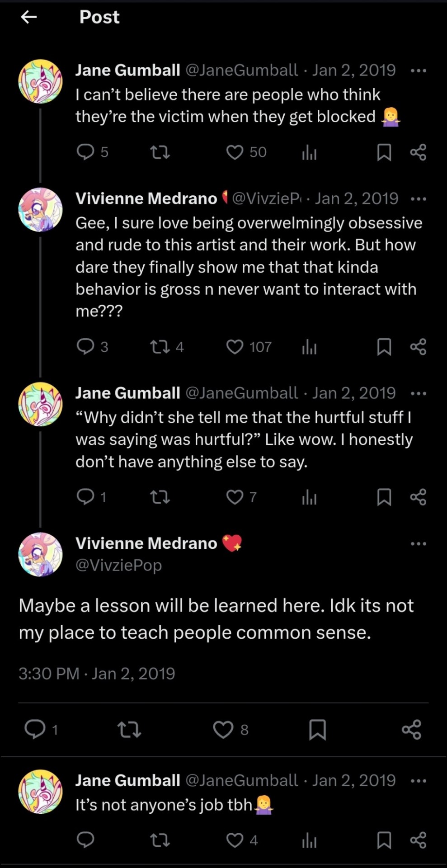Go back using the arrow icon
Viewport: 447px width, 868px height.
[29, 17]
